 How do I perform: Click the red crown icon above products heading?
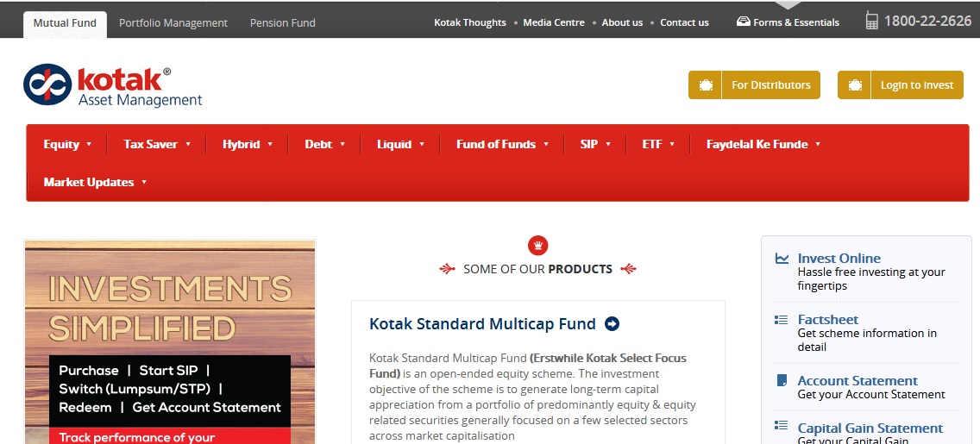tap(537, 245)
